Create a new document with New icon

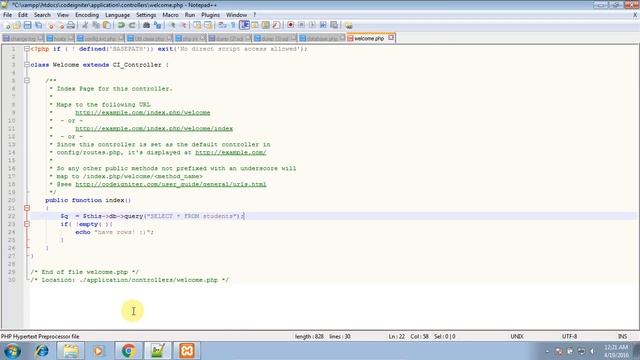click(x=7, y=25)
